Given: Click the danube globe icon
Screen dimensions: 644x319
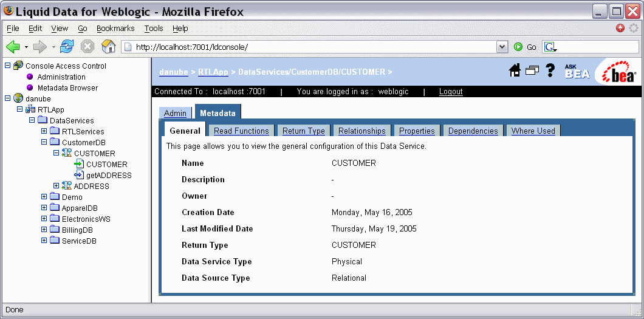Looking at the screenshot, I should tap(18, 98).
